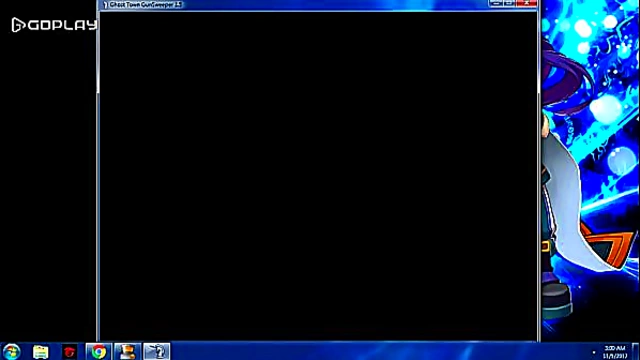640x360 pixels.
Task: Open the taskbar app right of Chrome
Action: (x=127, y=351)
